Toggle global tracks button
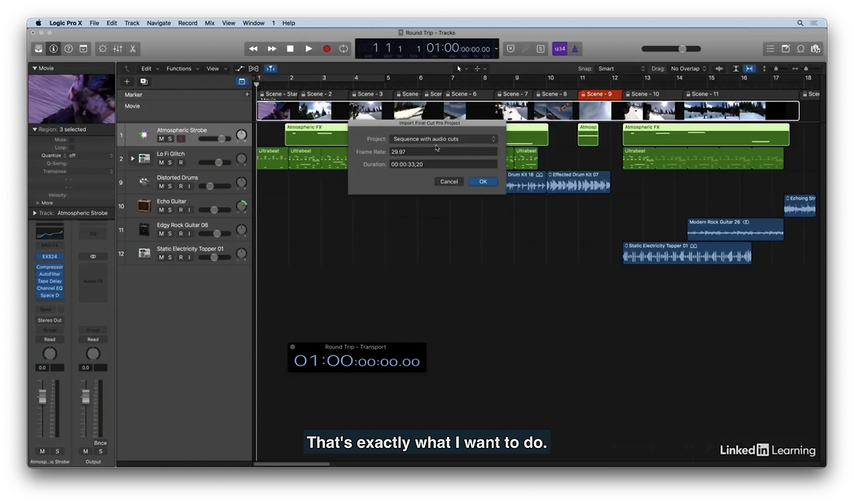 [x=242, y=81]
